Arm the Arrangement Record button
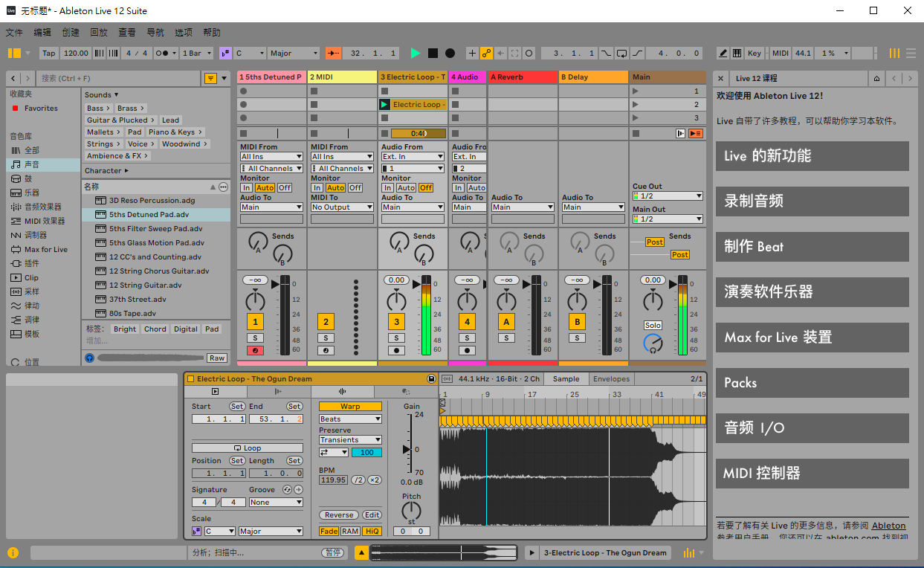This screenshot has width=924, height=568. click(450, 53)
